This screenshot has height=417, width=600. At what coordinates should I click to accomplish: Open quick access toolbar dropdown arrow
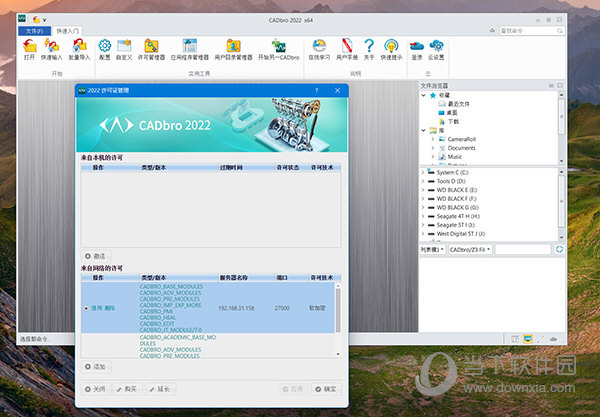point(44,20)
